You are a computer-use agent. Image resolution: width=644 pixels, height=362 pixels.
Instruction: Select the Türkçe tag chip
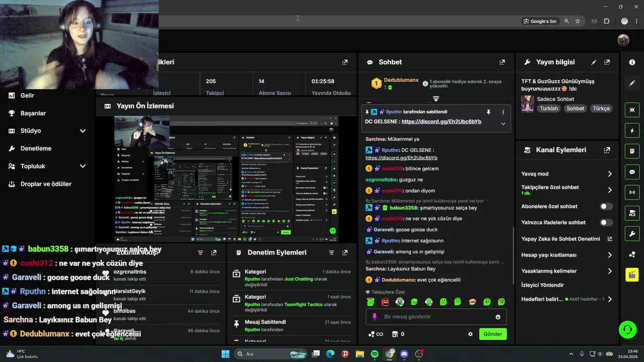[x=601, y=109]
